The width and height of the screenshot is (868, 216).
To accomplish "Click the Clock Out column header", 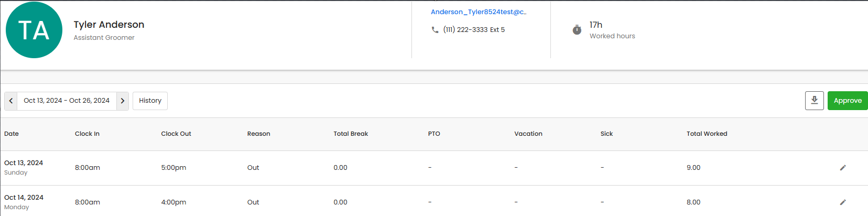I will pyautogui.click(x=176, y=134).
